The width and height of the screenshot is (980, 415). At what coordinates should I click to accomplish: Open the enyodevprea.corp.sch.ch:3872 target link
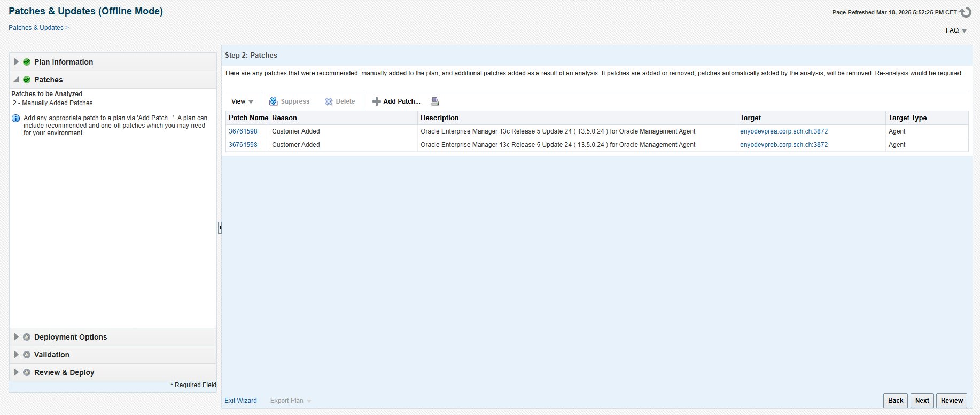coord(783,131)
